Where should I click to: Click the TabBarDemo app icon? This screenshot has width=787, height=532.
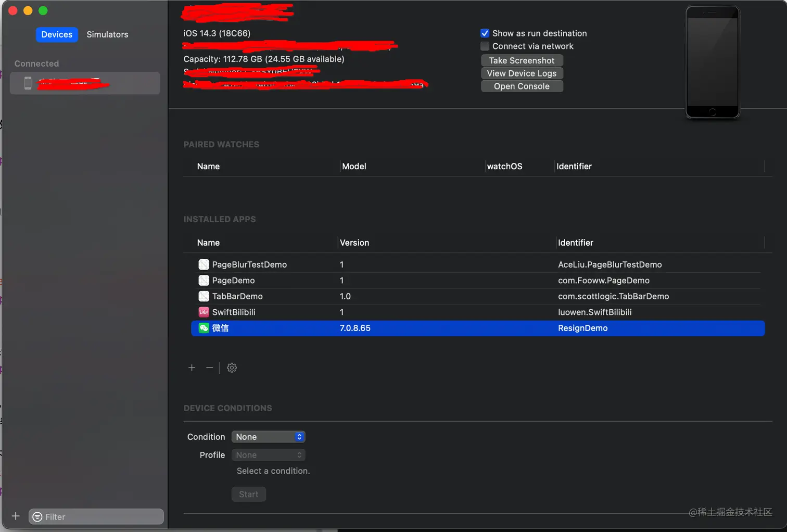(204, 296)
